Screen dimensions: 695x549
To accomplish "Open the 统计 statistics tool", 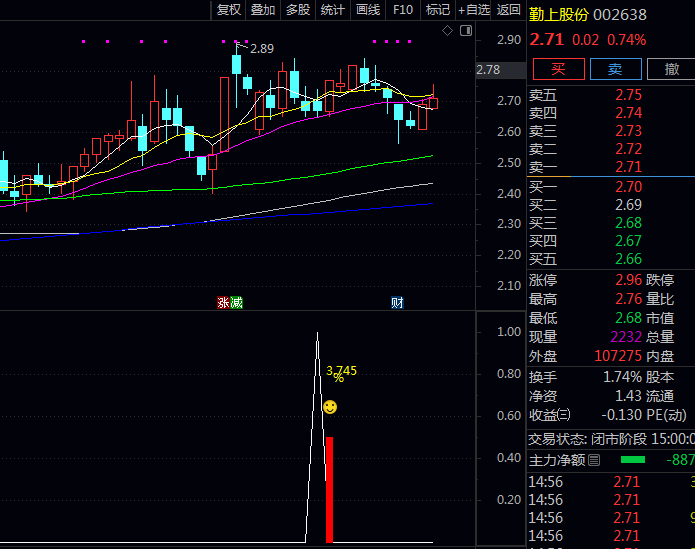I will point(333,10).
